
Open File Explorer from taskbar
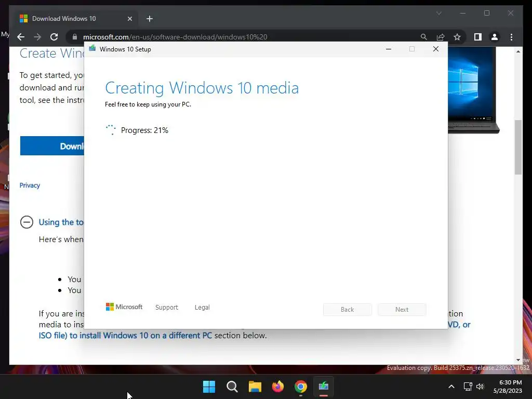click(255, 387)
